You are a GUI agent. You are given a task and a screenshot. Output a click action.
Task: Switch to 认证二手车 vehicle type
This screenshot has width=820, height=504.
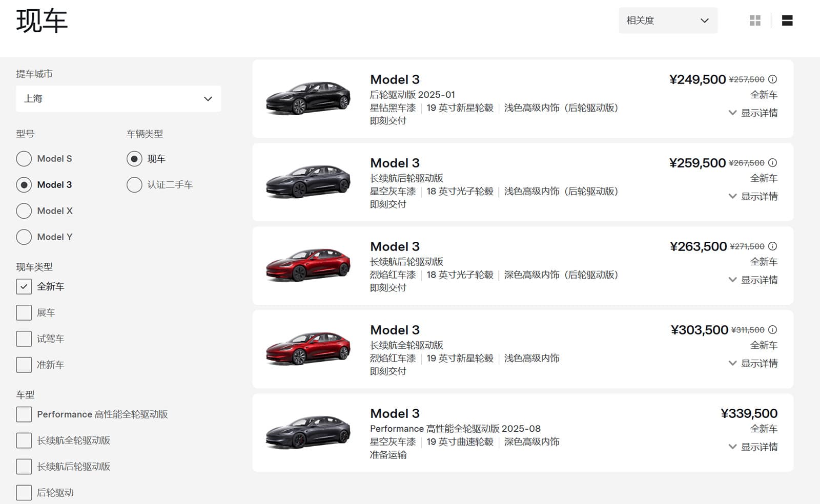(x=134, y=184)
